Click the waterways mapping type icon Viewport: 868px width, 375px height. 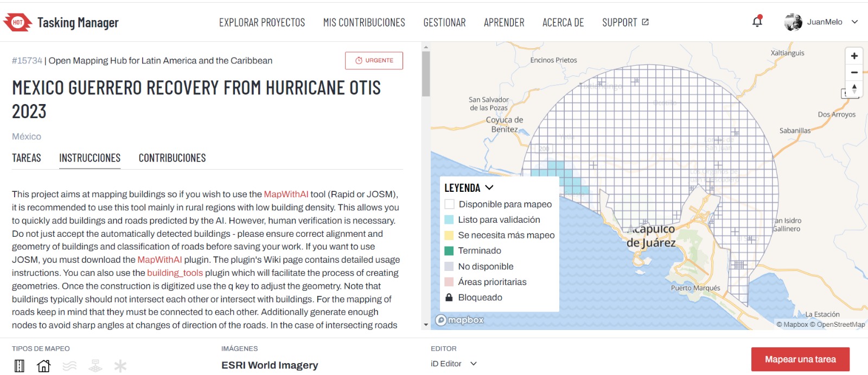(x=69, y=366)
